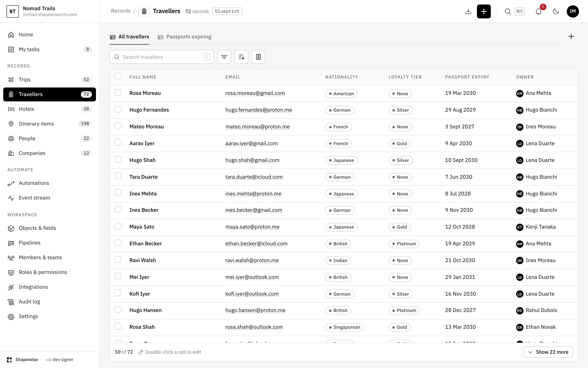This screenshot has width=588, height=368.
Task: Click the Settings gear icon
Action: tap(11, 317)
